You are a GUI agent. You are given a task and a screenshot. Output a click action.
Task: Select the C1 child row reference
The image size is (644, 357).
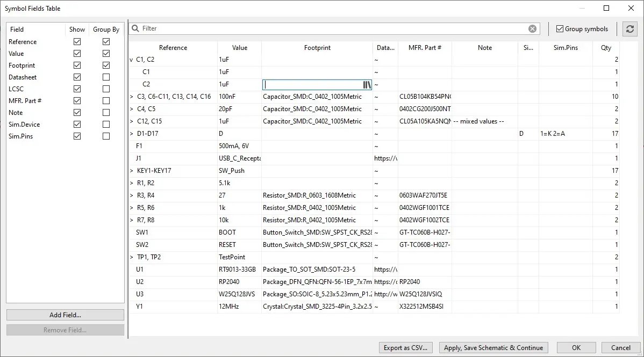point(173,72)
